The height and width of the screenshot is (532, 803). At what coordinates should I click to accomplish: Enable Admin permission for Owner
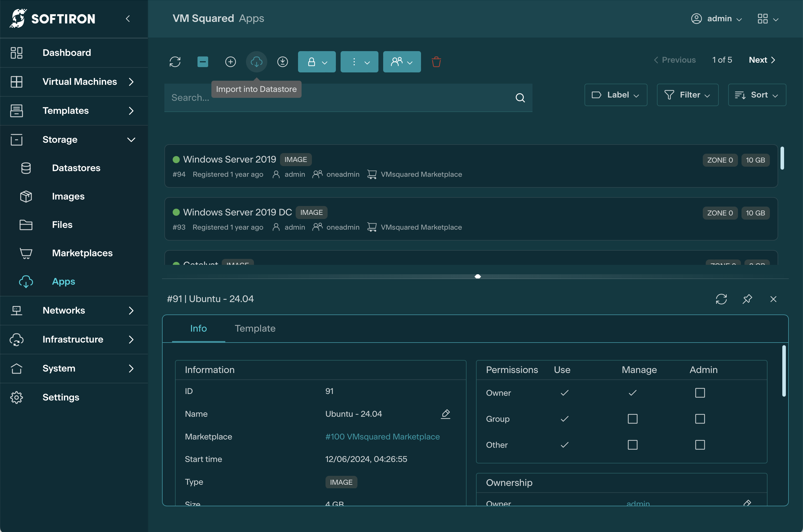coord(700,393)
